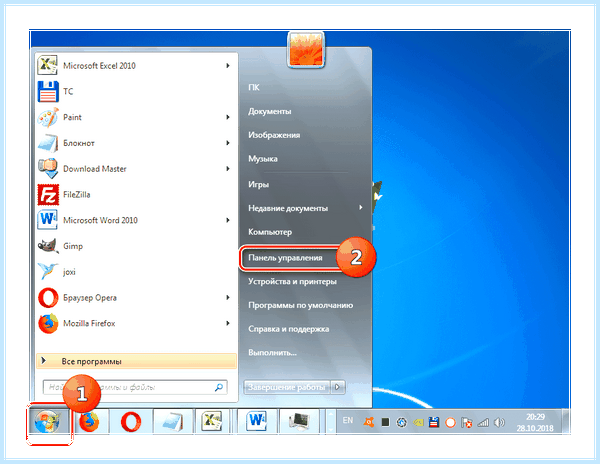This screenshot has width=600, height=464.
Task: Open ПК user folder
Action: (254, 88)
